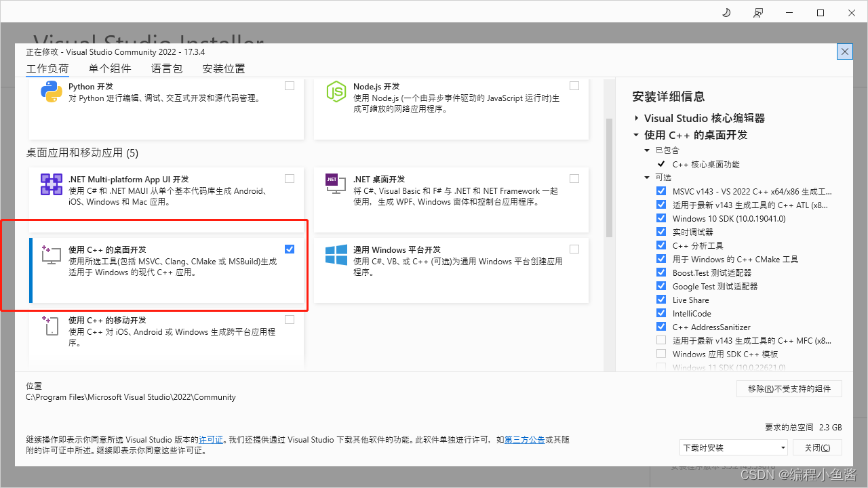Image resolution: width=868 pixels, height=488 pixels.
Task: Click the 要求的总空间 2.3 GB text
Action: (x=803, y=428)
